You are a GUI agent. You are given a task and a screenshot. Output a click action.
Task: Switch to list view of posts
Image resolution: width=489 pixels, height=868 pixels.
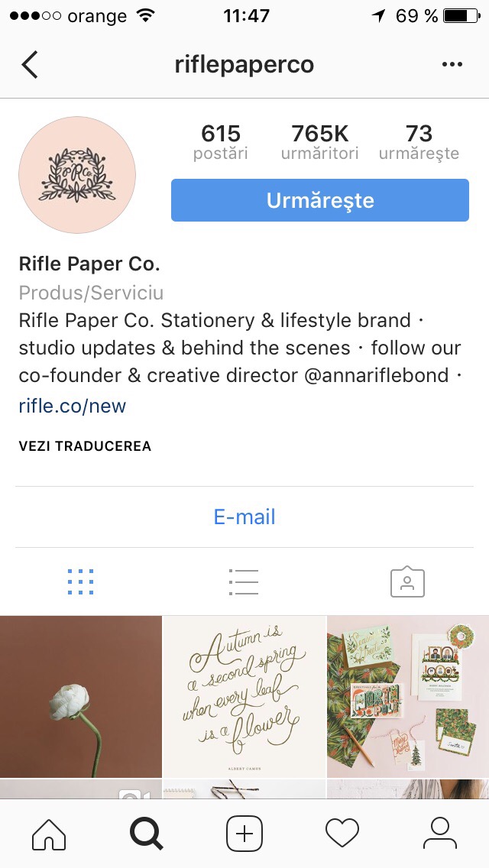click(x=244, y=581)
